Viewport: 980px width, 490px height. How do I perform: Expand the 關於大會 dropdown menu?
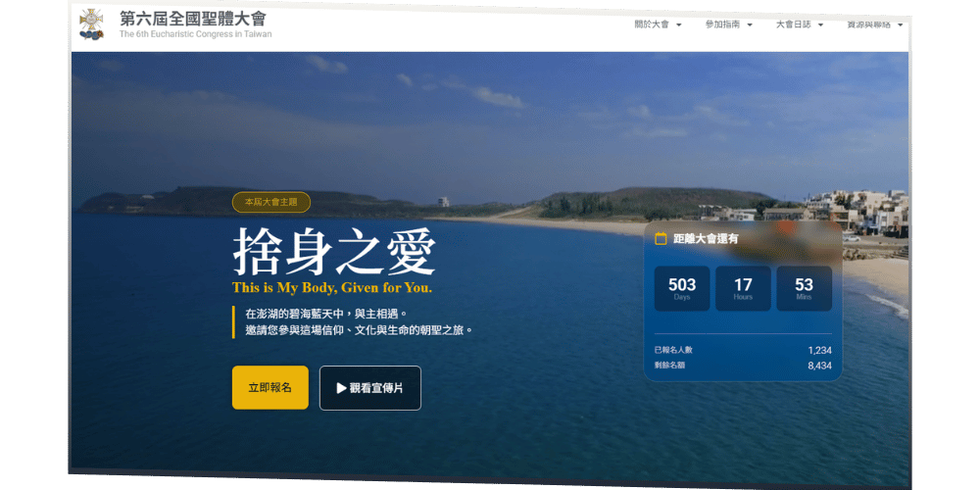[659, 24]
